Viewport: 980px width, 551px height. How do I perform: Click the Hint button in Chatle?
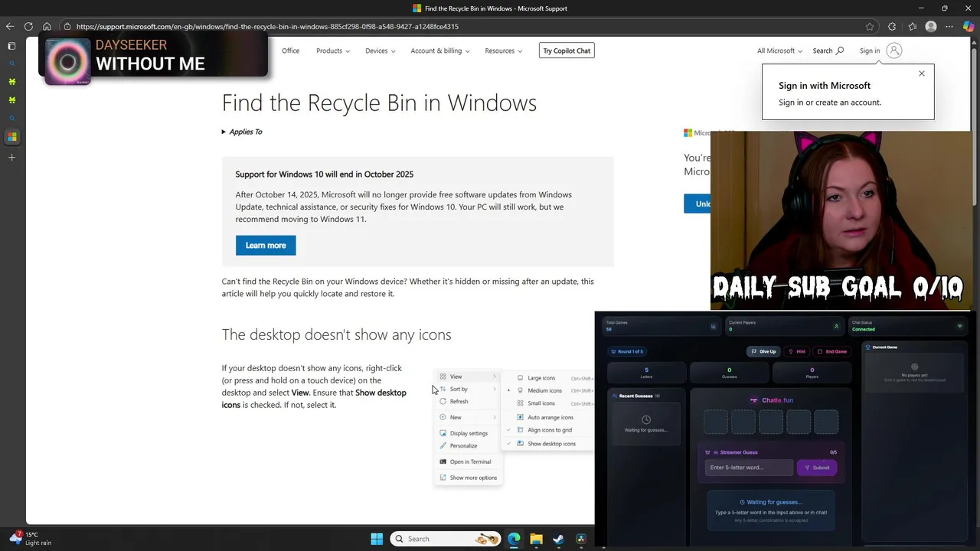tap(797, 351)
